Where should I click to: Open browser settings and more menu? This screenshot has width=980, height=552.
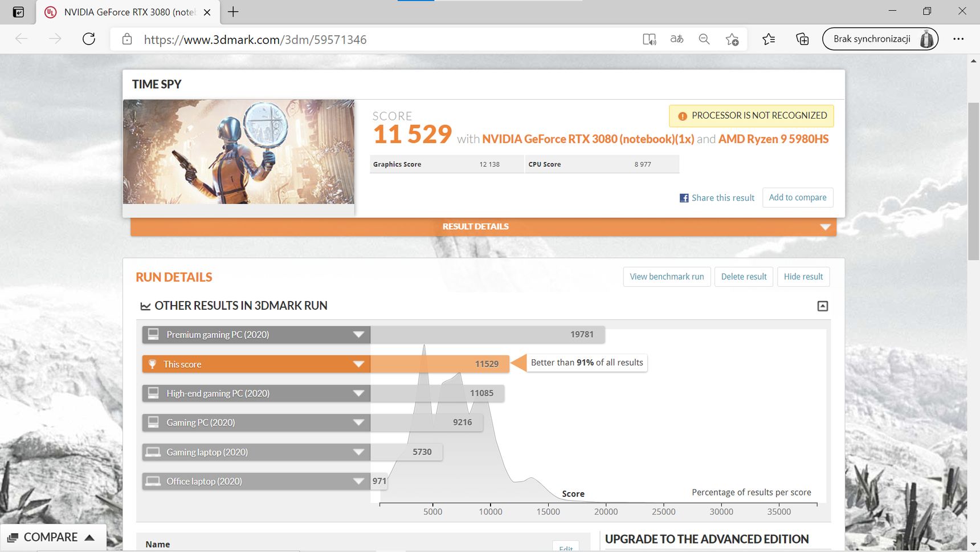click(958, 39)
